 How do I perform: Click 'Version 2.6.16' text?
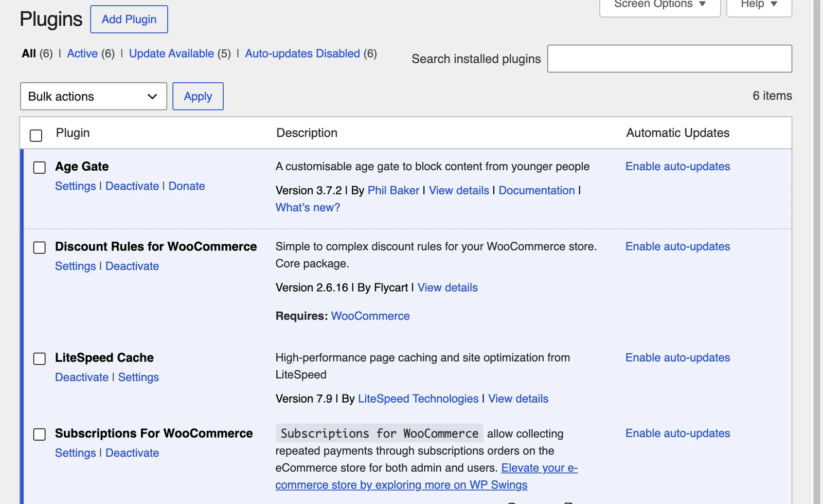coord(312,287)
